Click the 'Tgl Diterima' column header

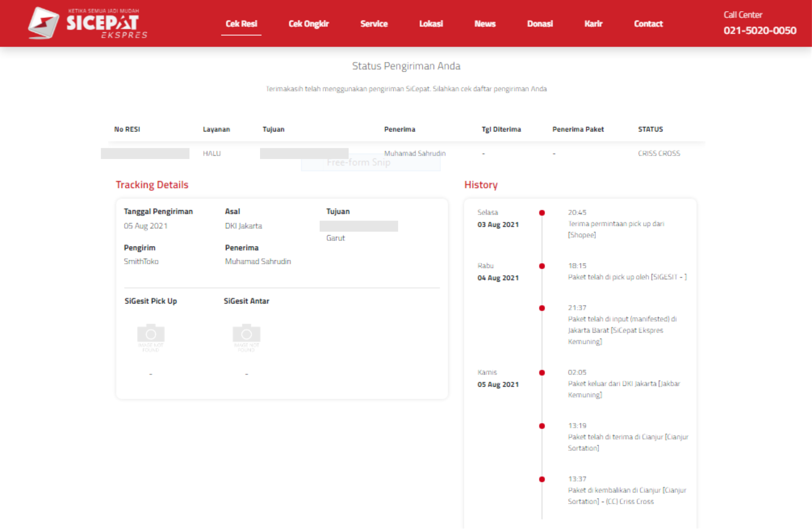coord(501,129)
